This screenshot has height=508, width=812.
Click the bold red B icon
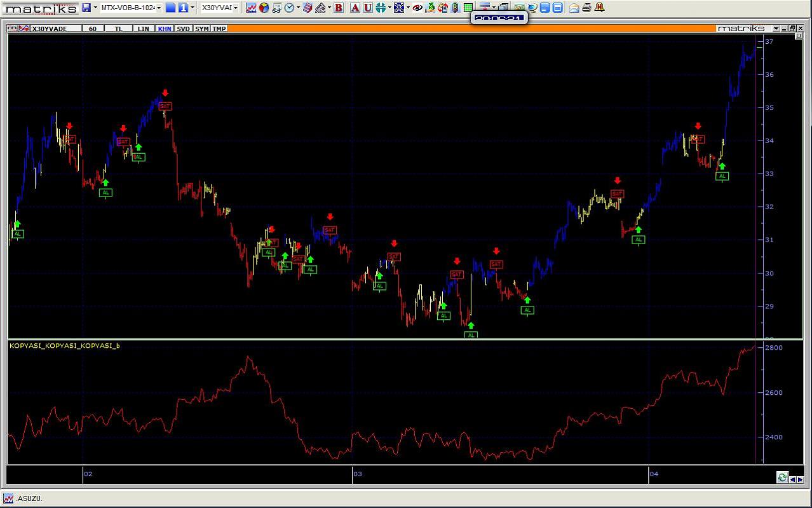click(339, 8)
